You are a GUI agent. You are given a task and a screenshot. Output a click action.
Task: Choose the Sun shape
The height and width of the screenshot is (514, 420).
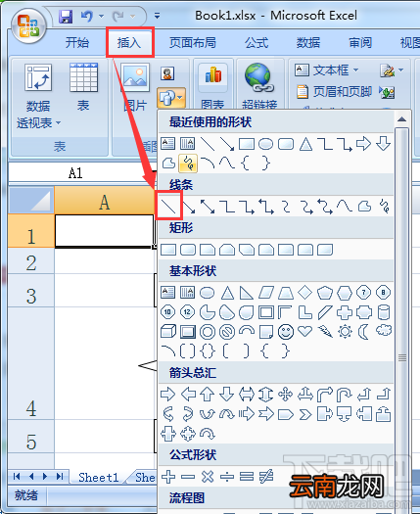click(x=345, y=332)
